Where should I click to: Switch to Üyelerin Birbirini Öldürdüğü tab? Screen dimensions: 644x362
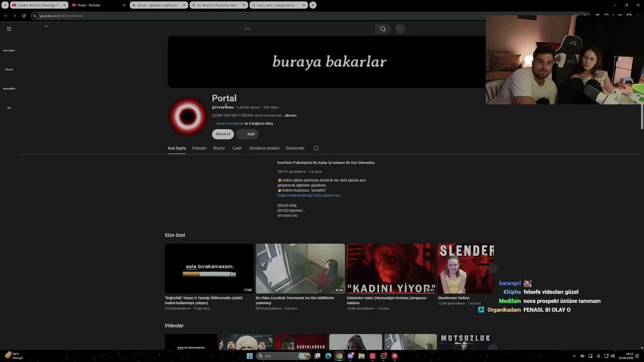pyautogui.click(x=39, y=5)
